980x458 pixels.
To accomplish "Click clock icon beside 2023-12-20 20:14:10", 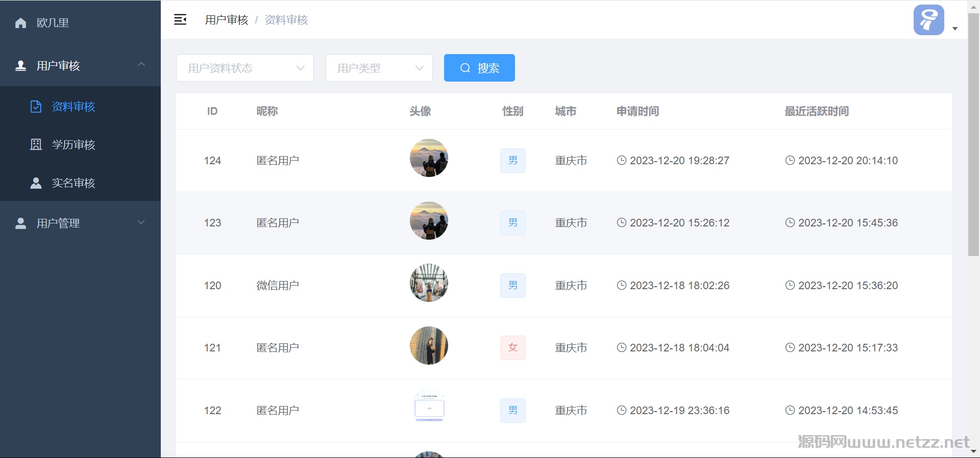I will (x=790, y=160).
